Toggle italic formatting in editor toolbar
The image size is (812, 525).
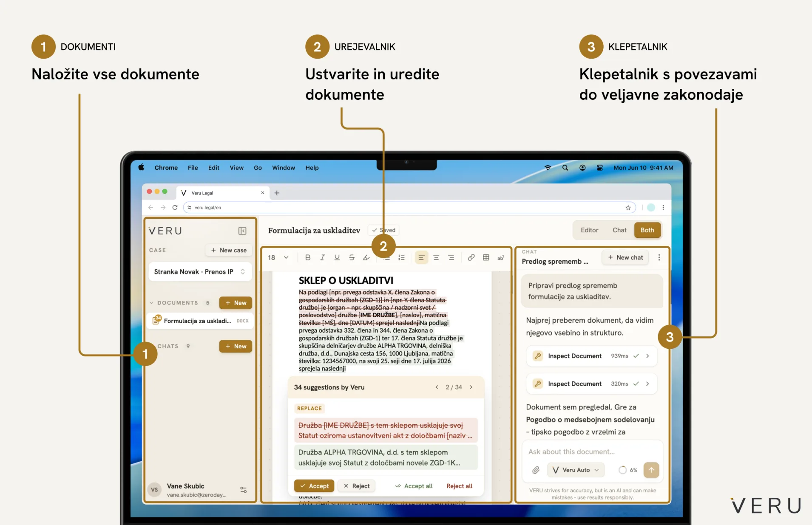pos(322,257)
